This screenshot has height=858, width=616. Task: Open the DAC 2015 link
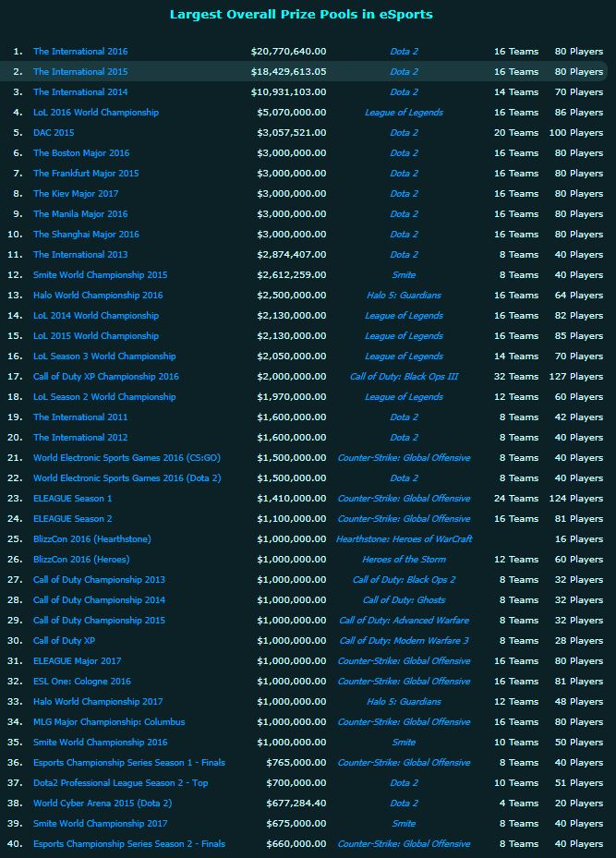click(x=54, y=132)
